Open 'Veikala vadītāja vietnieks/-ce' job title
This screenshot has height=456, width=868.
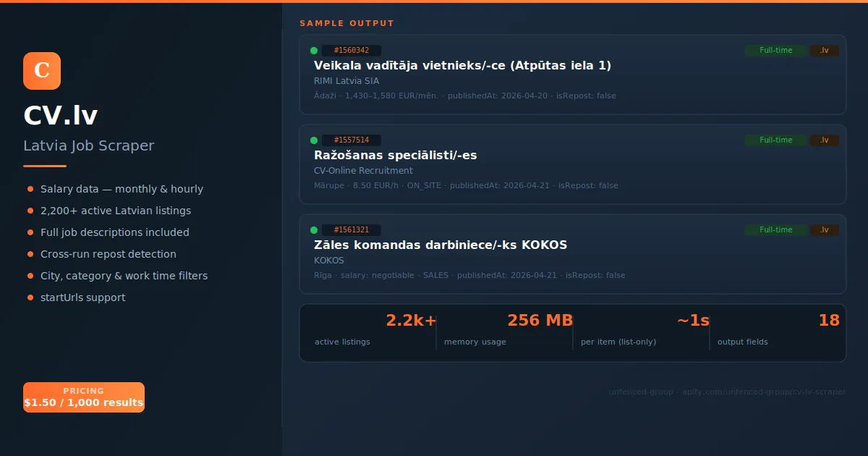pos(462,66)
